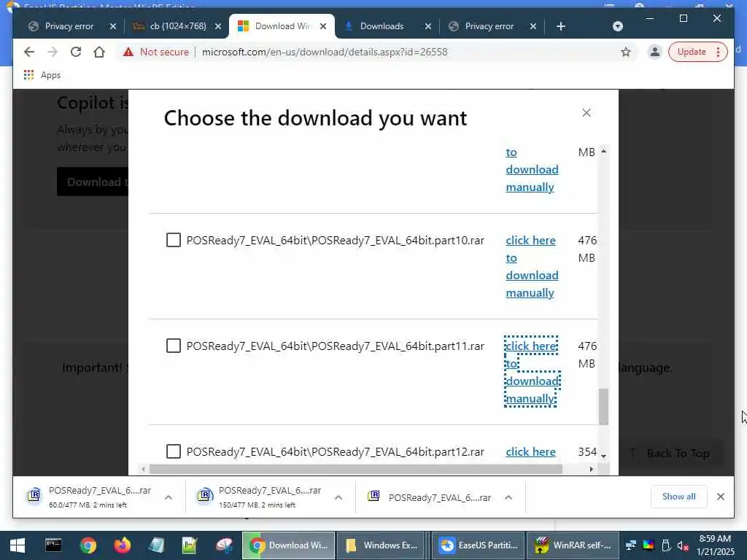Open the Chrome profile avatar icon

tap(655, 52)
